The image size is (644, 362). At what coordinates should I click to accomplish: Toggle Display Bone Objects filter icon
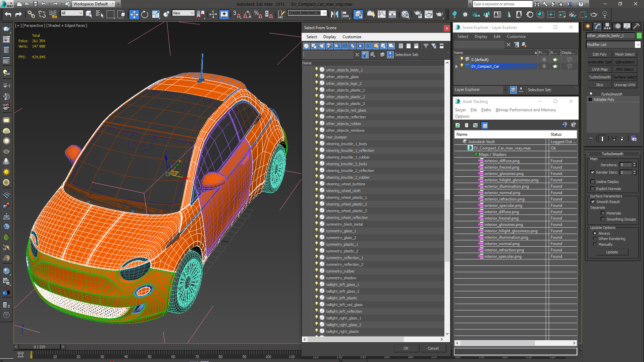pyautogui.click(x=368, y=46)
